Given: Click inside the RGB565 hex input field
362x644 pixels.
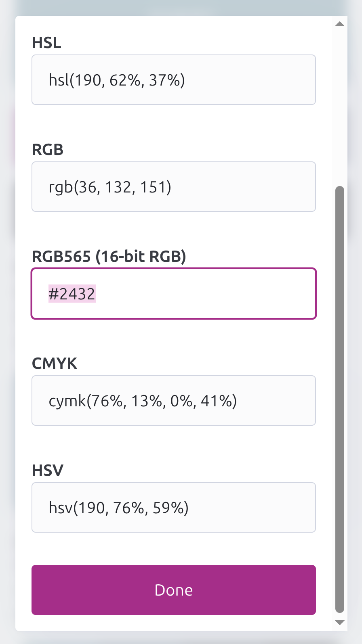Looking at the screenshot, I should coord(202,294).
